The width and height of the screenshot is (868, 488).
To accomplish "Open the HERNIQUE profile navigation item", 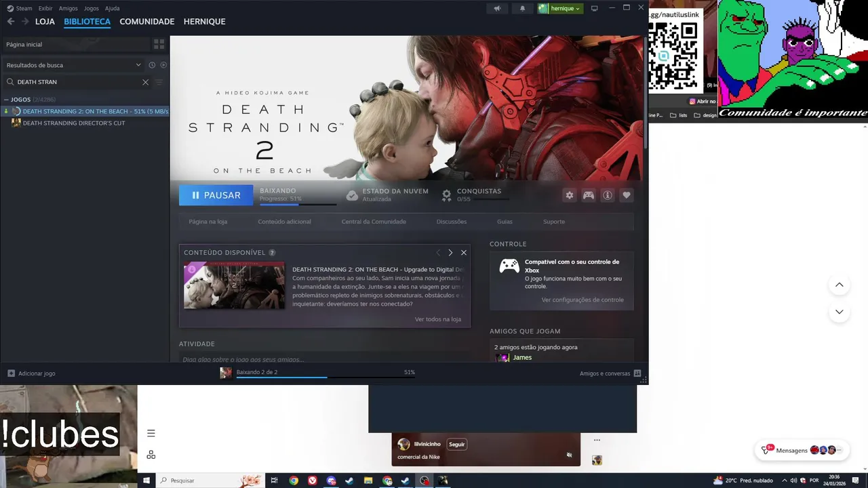I will tap(204, 22).
